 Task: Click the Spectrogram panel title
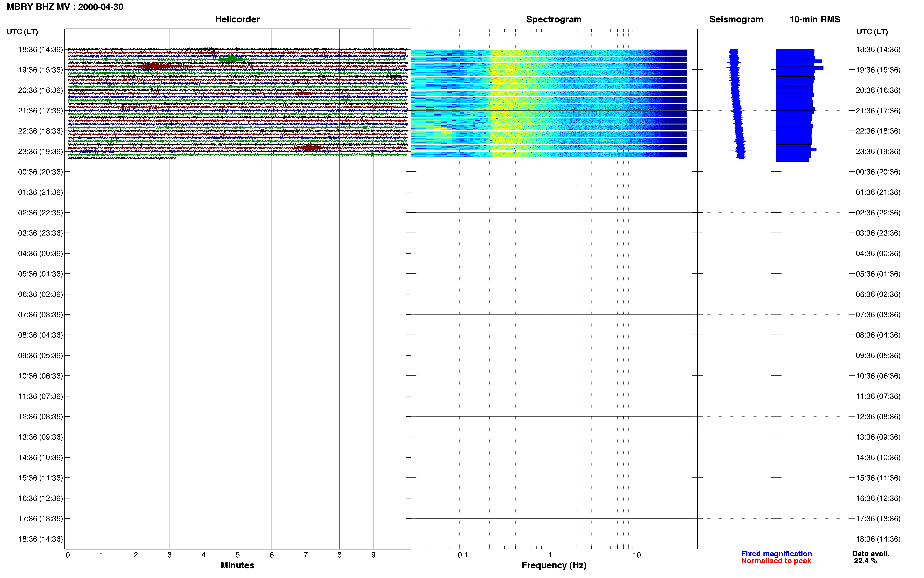point(554,19)
